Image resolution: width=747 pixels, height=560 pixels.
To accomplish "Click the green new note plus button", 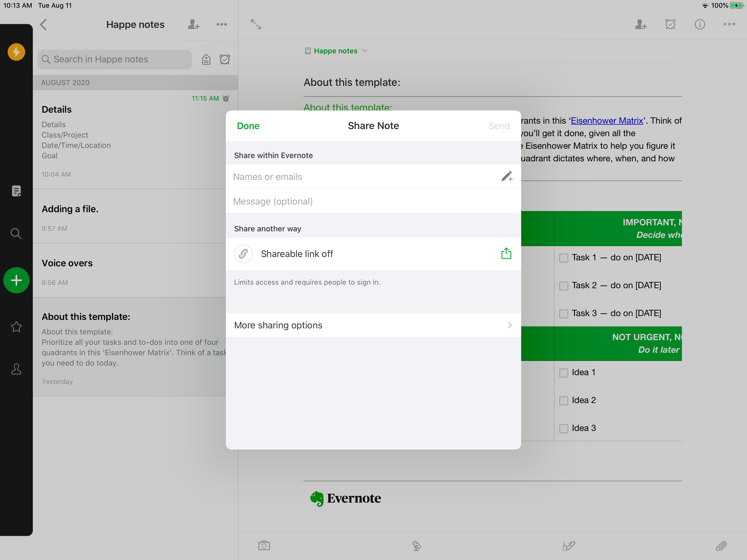I will [16, 280].
